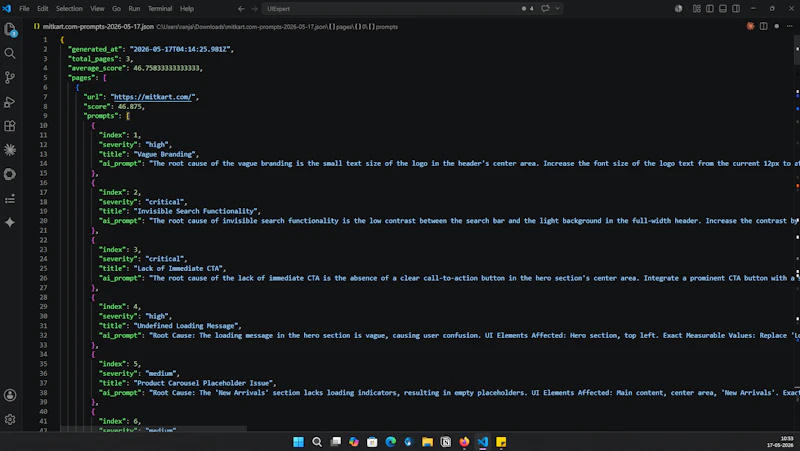800x451 pixels.
Task: Click line number 20 in the gutter
Action: (44, 221)
